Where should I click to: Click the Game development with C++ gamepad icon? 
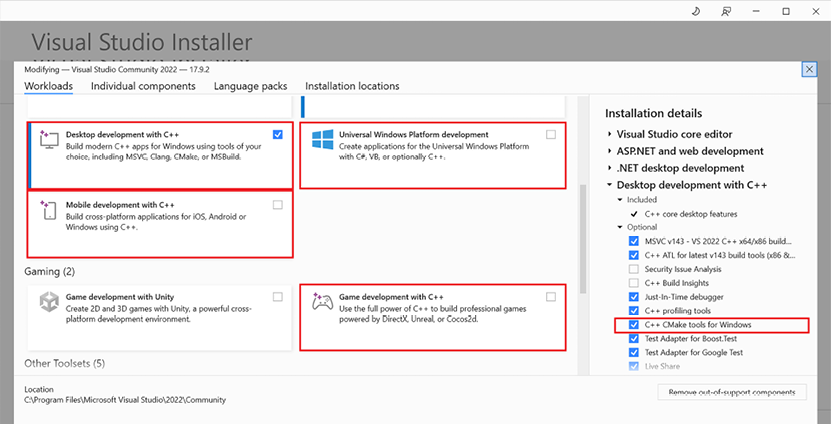tap(322, 302)
